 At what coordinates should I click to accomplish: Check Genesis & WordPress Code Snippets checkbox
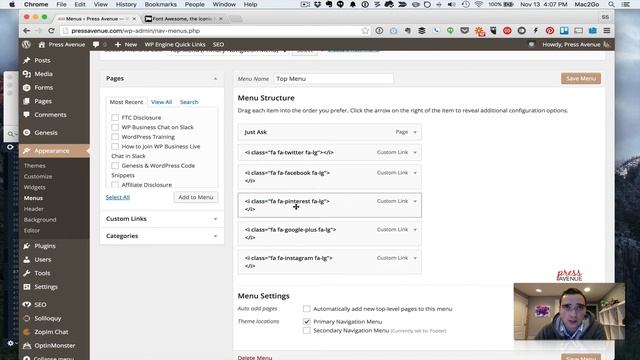[115, 166]
